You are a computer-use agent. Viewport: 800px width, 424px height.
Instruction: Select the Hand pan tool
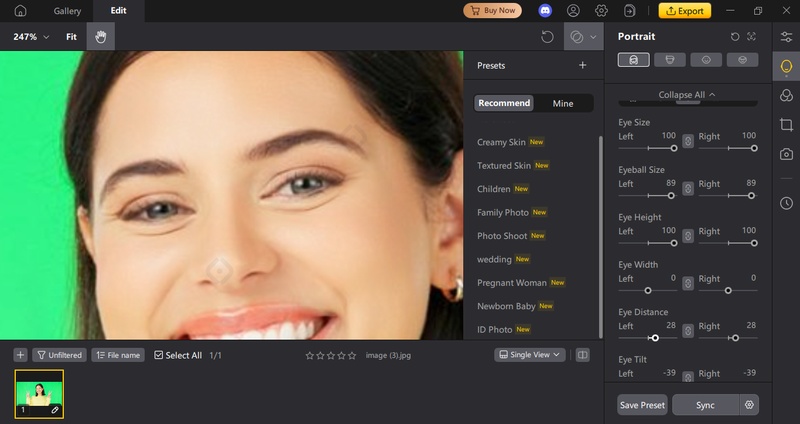click(100, 37)
